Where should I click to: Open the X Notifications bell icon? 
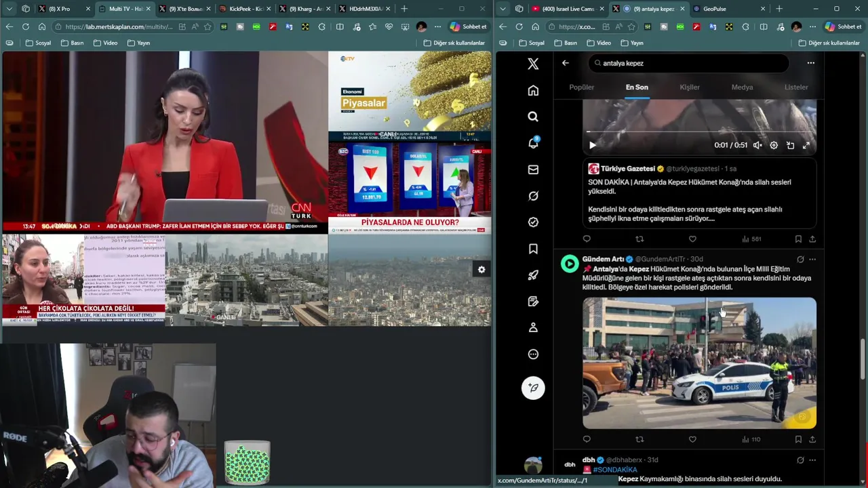click(x=533, y=143)
